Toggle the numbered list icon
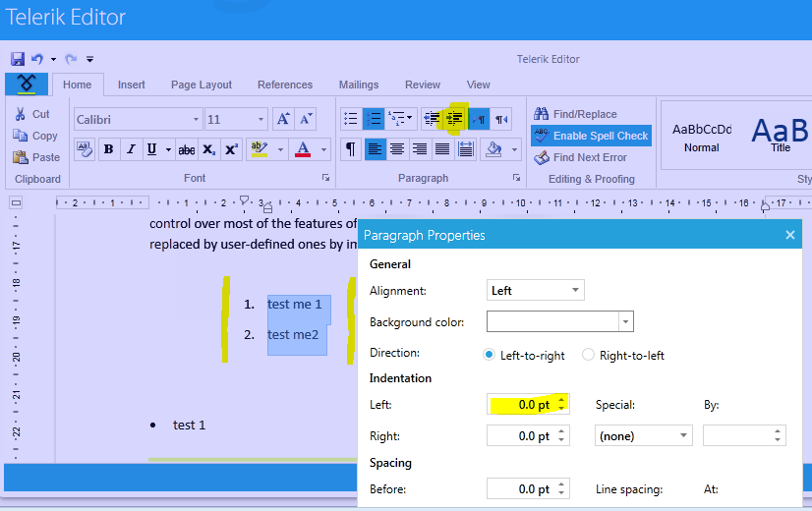The width and height of the screenshot is (812, 511). [x=374, y=119]
